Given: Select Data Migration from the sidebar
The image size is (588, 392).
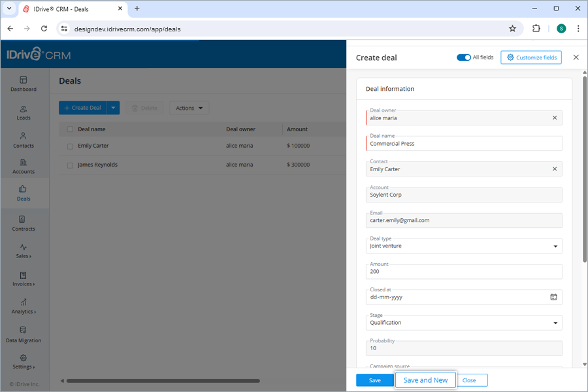Looking at the screenshot, I should tap(24, 336).
